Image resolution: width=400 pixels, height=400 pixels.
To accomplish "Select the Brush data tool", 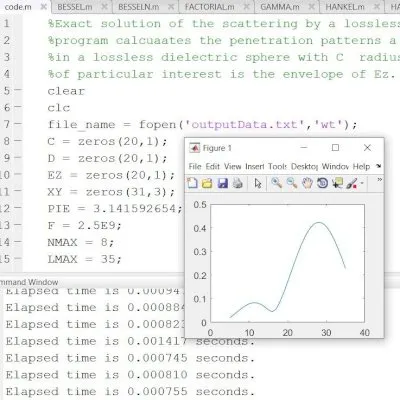I will pos(352,183).
